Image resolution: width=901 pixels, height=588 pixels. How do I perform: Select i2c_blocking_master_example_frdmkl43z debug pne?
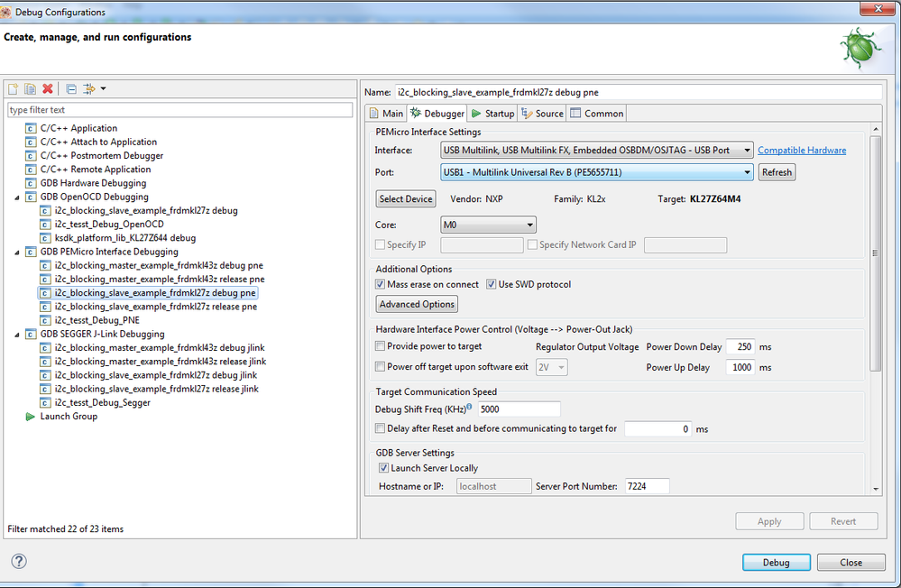[x=159, y=265]
